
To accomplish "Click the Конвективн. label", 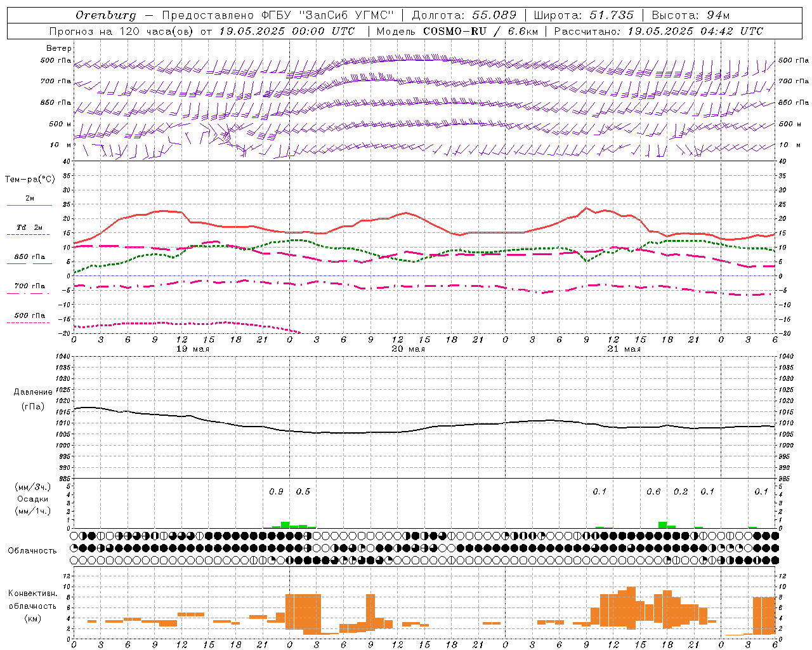I will point(32,594).
